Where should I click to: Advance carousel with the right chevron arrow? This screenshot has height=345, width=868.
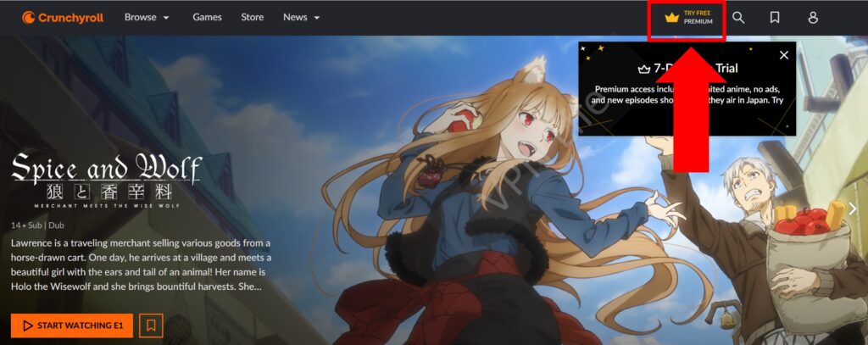(x=853, y=209)
